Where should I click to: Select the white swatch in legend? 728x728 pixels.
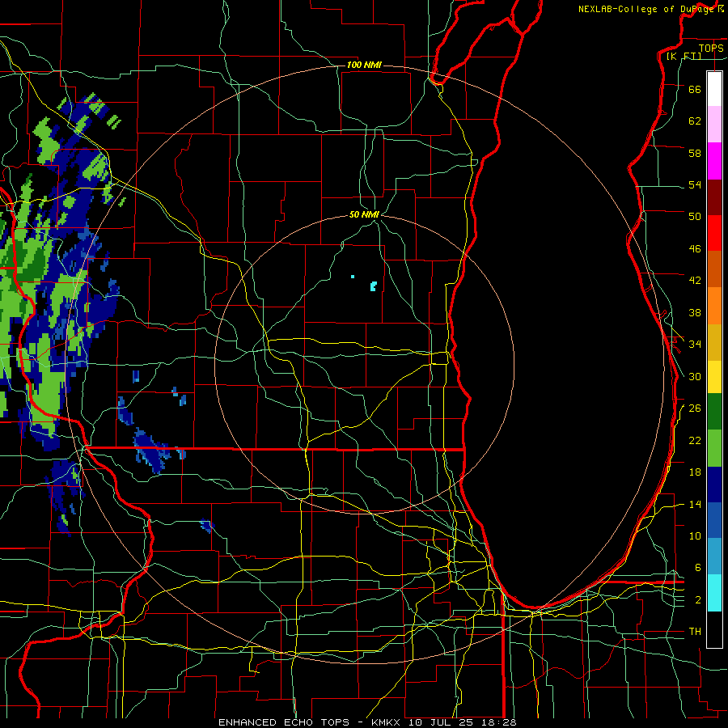click(x=714, y=89)
